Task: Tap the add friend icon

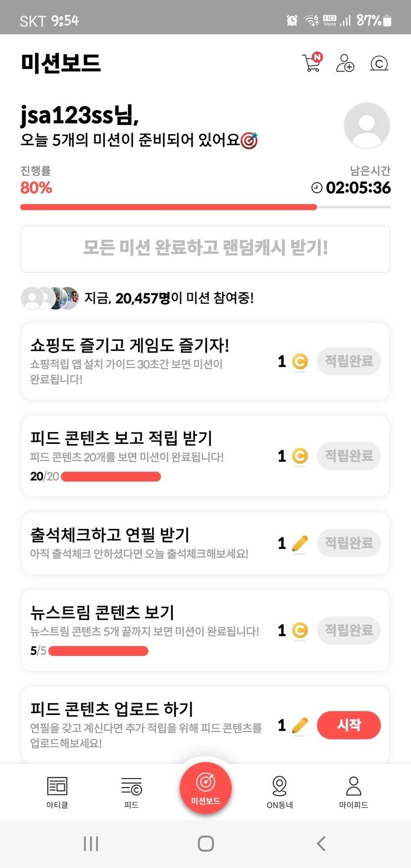Action: [x=345, y=63]
